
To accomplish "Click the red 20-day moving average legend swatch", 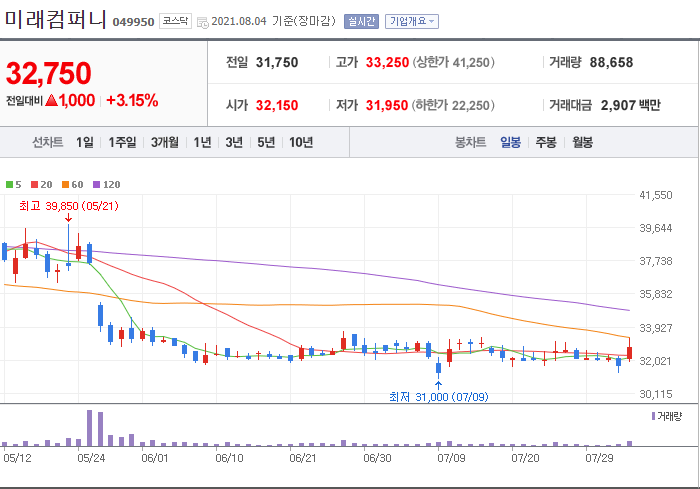I will pos(34,184).
